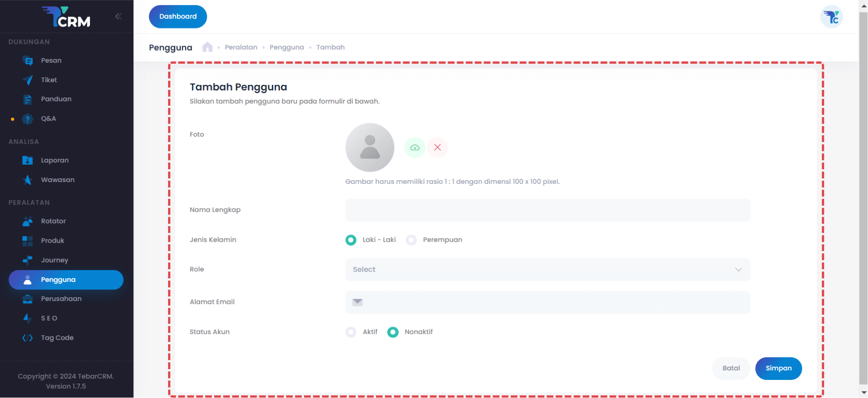Select Perempuan gender option
Viewport: 868px width, 398px height.
click(411, 240)
